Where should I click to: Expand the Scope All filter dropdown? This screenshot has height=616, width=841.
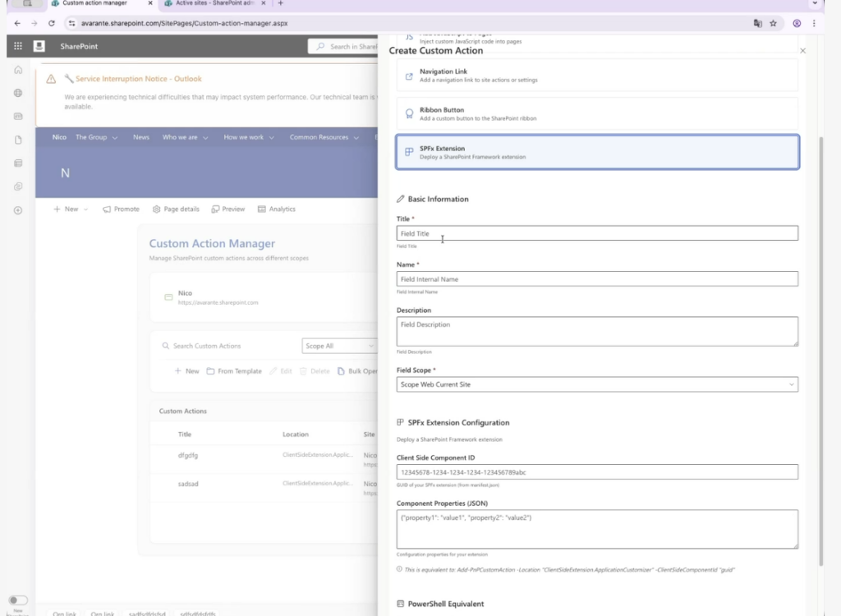(338, 347)
